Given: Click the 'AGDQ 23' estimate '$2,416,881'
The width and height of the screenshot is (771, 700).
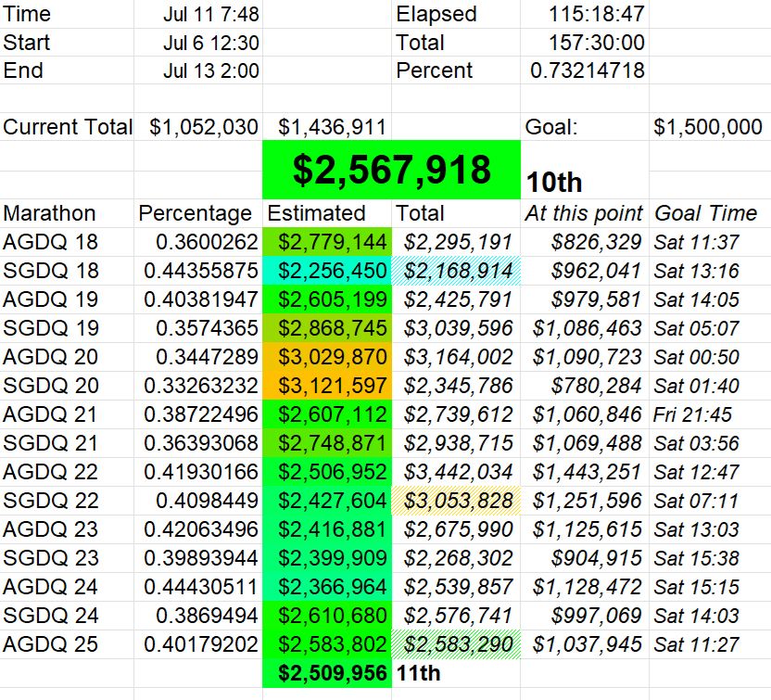Looking at the screenshot, I should (x=327, y=529).
